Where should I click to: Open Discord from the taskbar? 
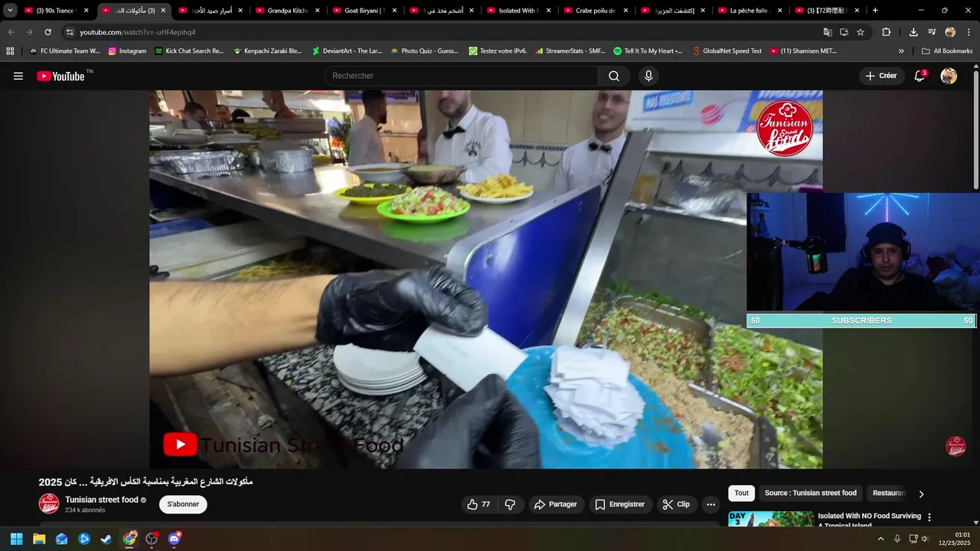click(175, 539)
